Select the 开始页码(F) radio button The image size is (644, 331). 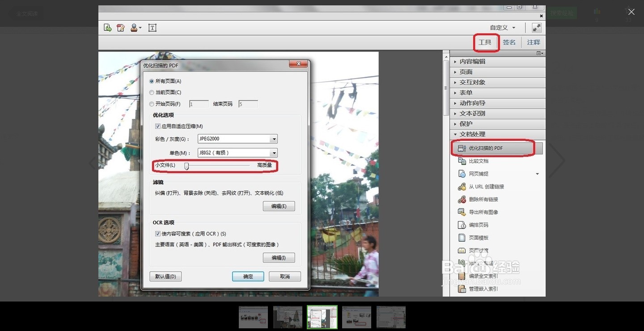[x=152, y=104]
